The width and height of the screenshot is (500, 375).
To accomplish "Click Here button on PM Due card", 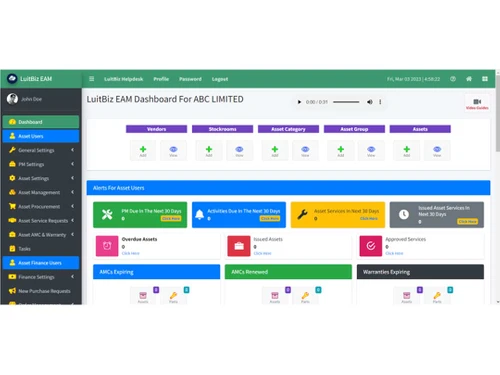I will point(171,218).
